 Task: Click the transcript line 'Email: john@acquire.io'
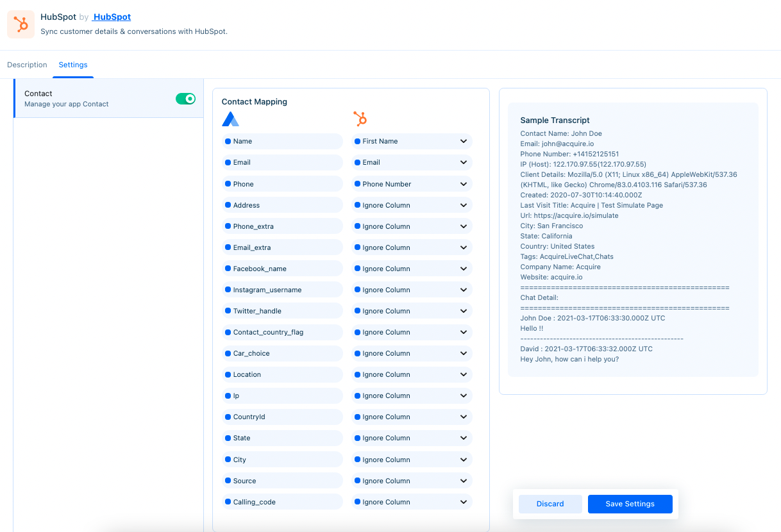[557, 144]
